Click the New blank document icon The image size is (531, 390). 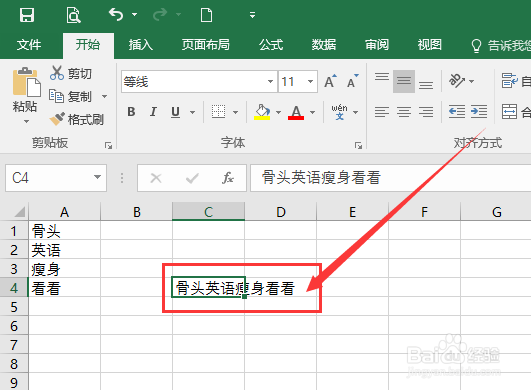[206, 15]
